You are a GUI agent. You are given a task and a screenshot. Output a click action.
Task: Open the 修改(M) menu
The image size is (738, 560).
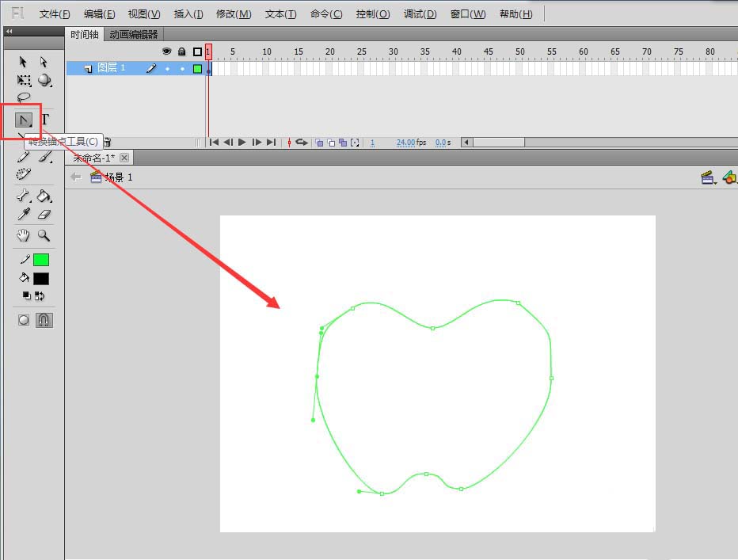coord(234,14)
